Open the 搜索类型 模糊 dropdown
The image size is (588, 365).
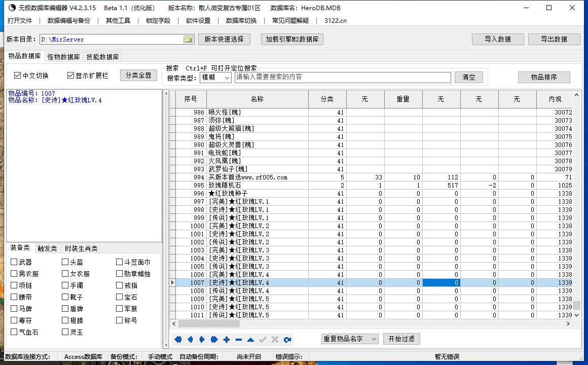[x=215, y=77]
